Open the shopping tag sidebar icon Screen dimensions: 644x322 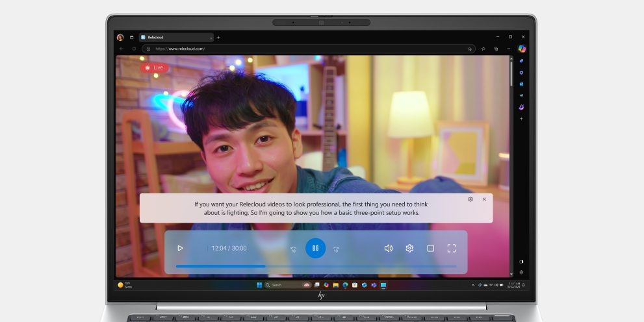[x=522, y=61]
